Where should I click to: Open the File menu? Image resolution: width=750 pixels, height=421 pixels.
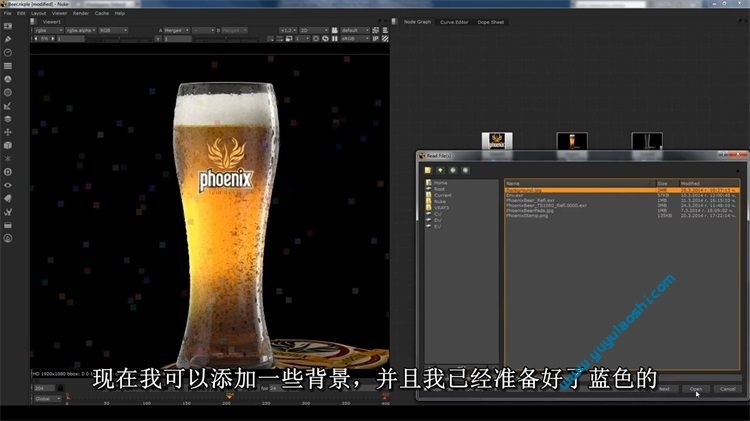(x=8, y=13)
